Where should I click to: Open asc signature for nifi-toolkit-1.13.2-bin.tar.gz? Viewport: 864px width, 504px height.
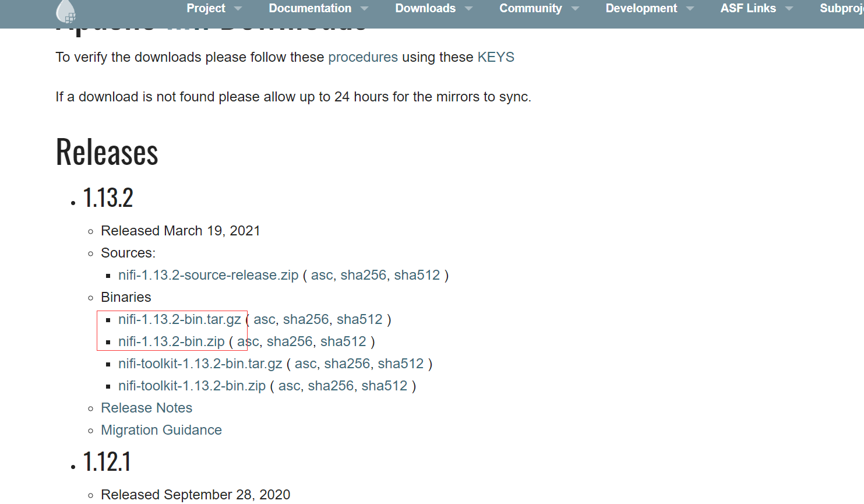(x=305, y=364)
